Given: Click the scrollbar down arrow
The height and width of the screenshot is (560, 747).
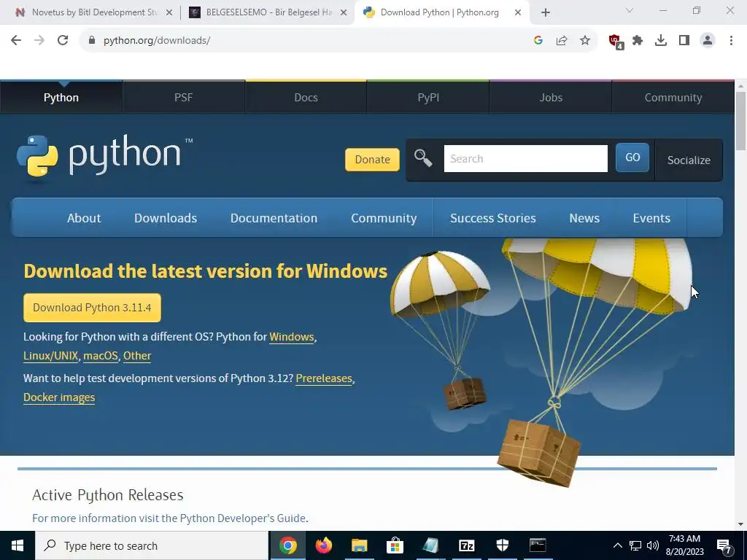Looking at the screenshot, I should coord(740,524).
